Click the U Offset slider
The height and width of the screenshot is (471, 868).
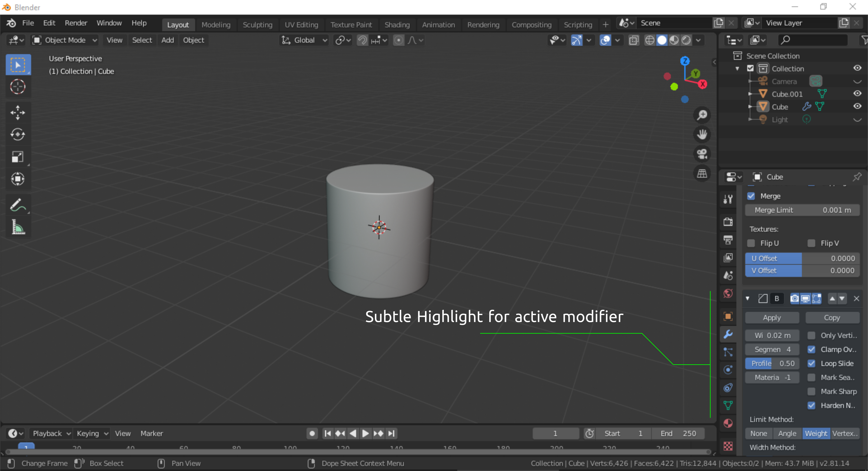[x=802, y=258]
